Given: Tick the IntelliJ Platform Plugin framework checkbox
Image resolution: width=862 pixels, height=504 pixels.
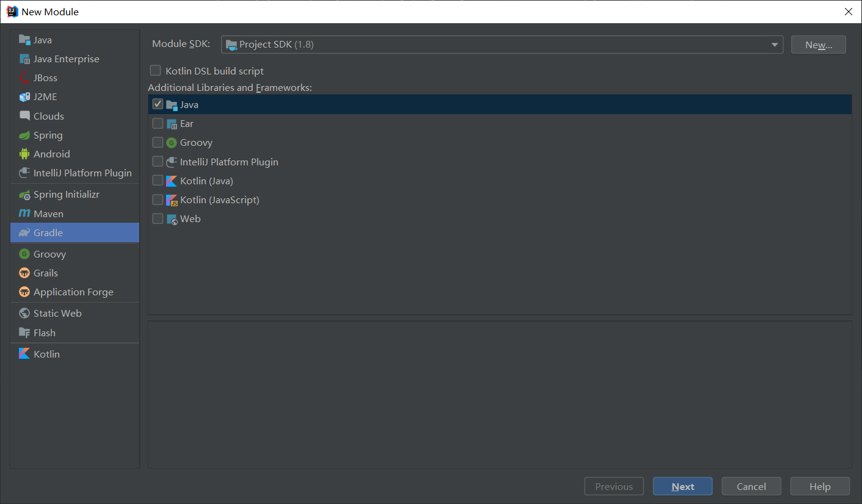Looking at the screenshot, I should [x=158, y=162].
